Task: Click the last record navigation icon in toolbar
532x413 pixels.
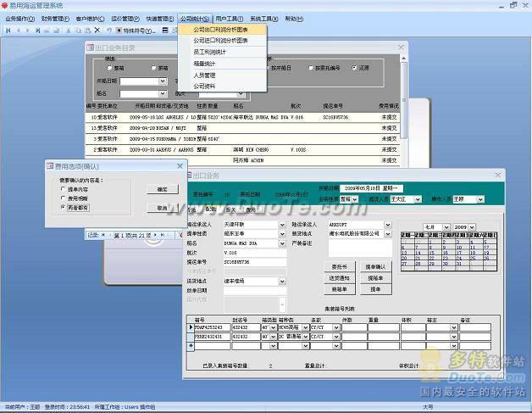Action: [38, 30]
